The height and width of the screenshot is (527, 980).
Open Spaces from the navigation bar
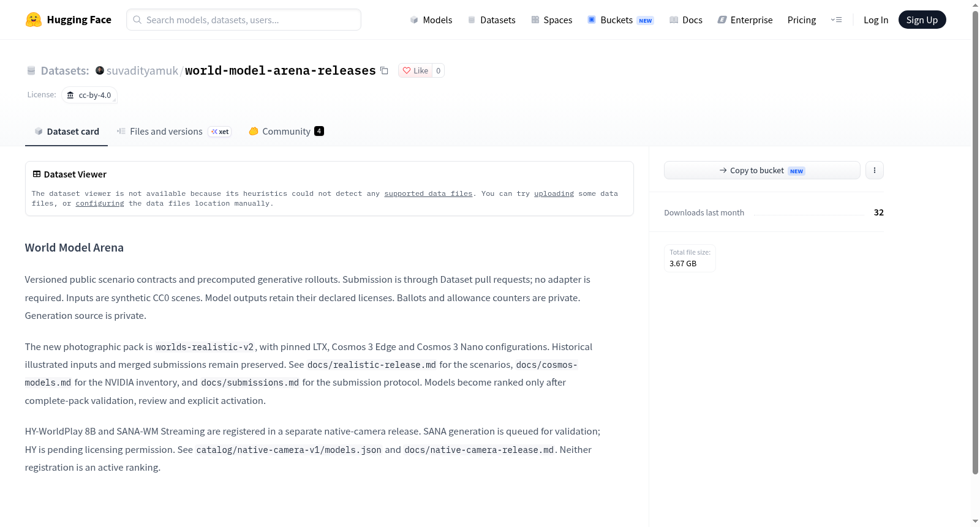tap(552, 20)
